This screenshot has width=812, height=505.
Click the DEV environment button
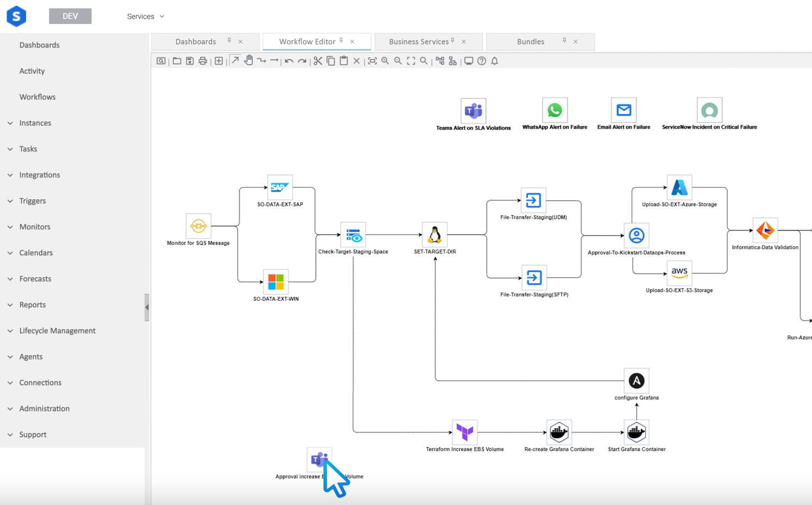coord(70,16)
